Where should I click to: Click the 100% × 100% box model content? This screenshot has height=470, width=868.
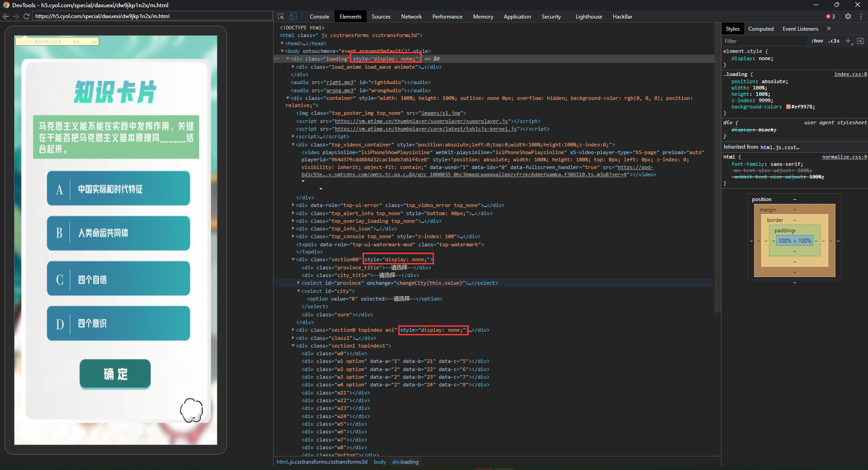(795, 241)
